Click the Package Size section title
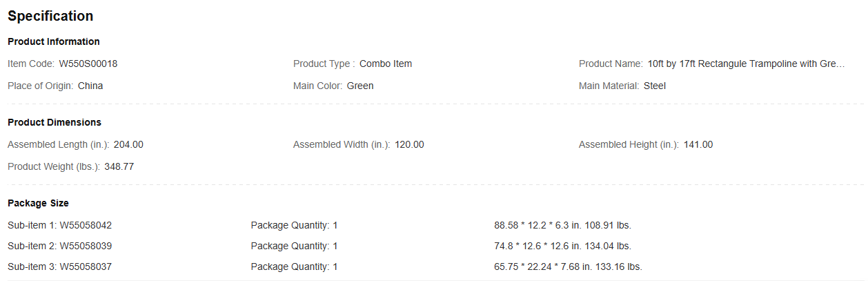Viewport: 868px width, 281px height. coord(38,203)
